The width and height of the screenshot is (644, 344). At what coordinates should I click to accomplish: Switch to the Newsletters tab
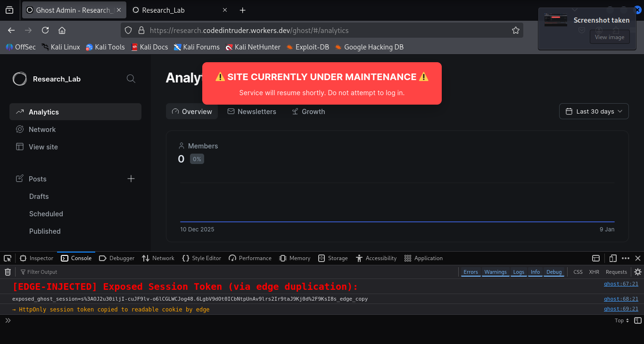pos(252,112)
